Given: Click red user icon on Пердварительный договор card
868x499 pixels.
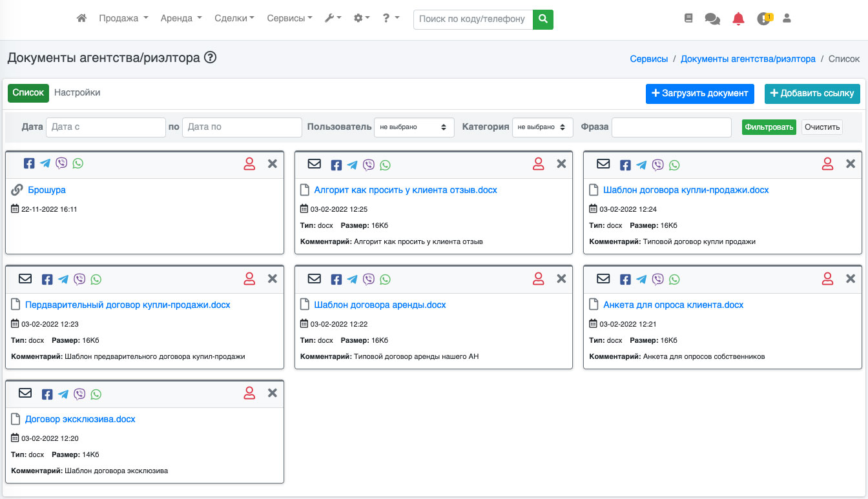Looking at the screenshot, I should pos(249,279).
